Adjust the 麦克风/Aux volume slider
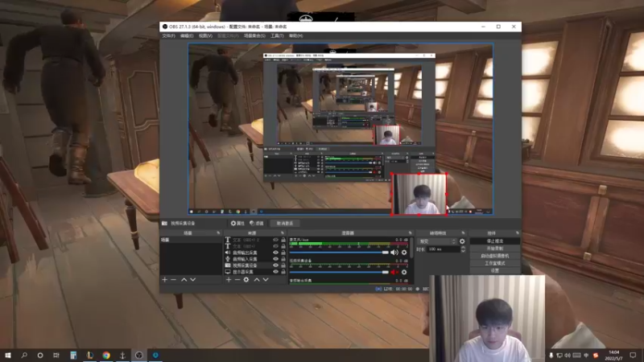The image size is (644, 362). [339, 253]
